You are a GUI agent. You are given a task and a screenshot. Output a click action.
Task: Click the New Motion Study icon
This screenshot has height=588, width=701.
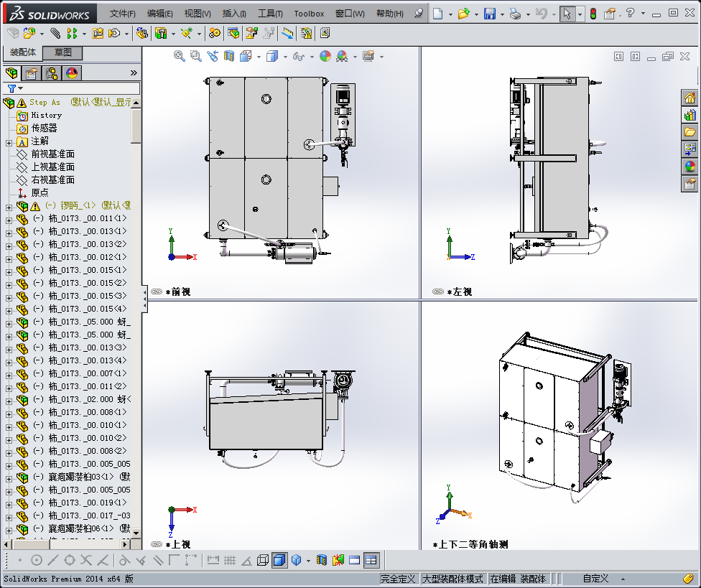tap(215, 33)
